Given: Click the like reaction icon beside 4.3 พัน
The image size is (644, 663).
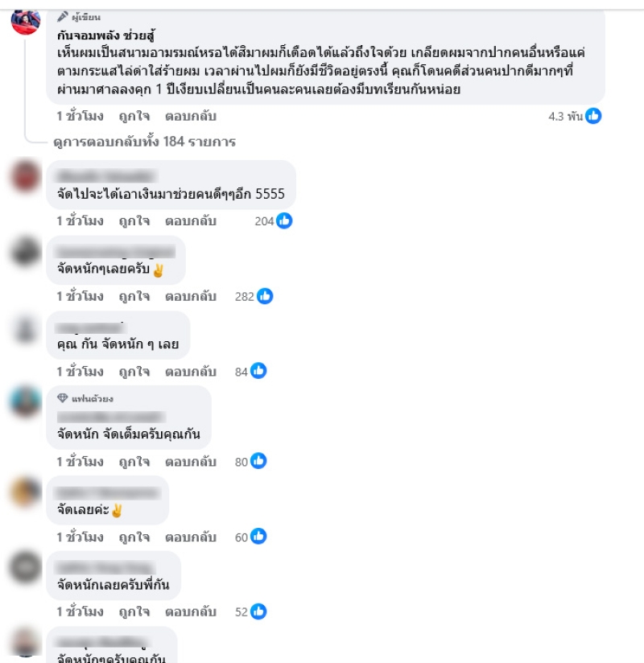Looking at the screenshot, I should 593,116.
